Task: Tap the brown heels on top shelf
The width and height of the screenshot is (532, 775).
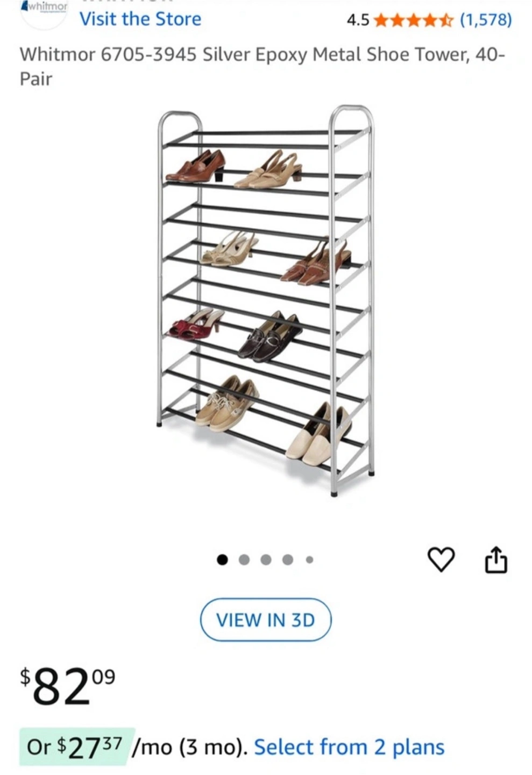Action: click(196, 166)
